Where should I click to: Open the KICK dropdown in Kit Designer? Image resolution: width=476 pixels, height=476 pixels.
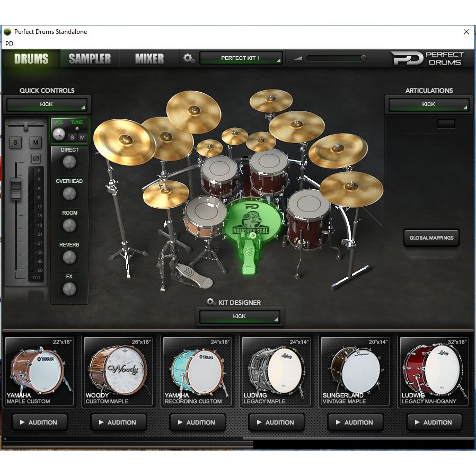240,316
